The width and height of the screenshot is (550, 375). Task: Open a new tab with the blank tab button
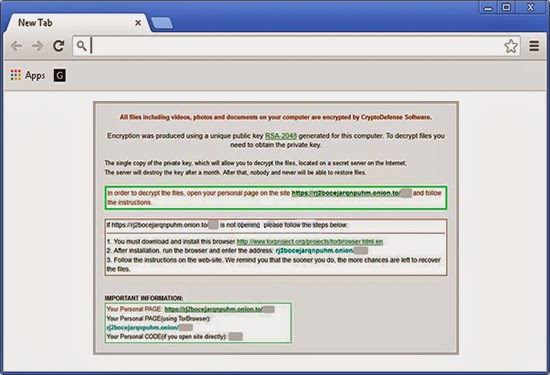[162, 24]
